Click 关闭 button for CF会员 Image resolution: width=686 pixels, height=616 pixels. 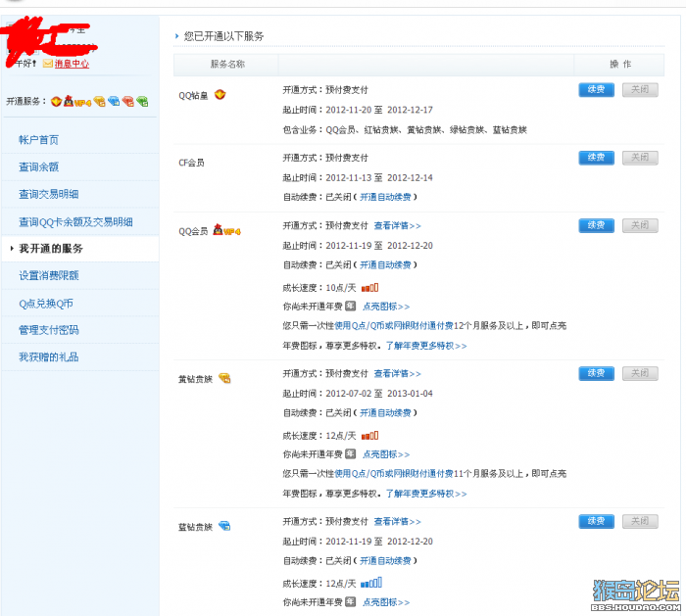[x=640, y=158]
